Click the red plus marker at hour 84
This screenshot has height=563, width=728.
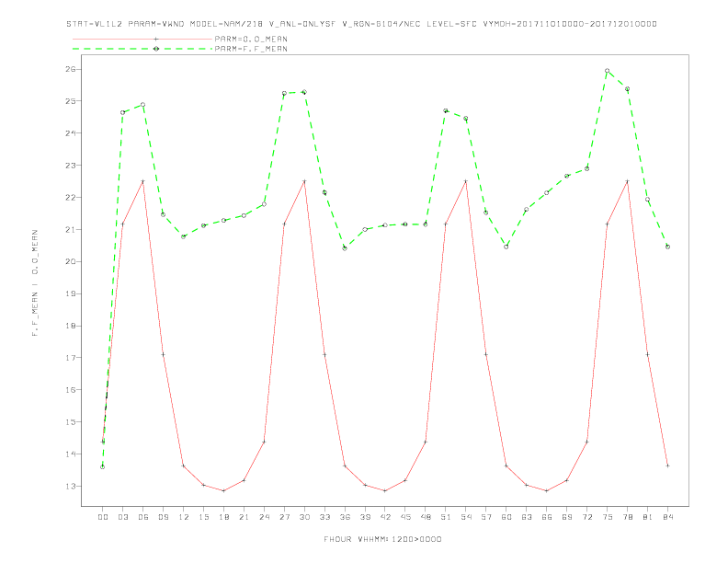[667, 465]
